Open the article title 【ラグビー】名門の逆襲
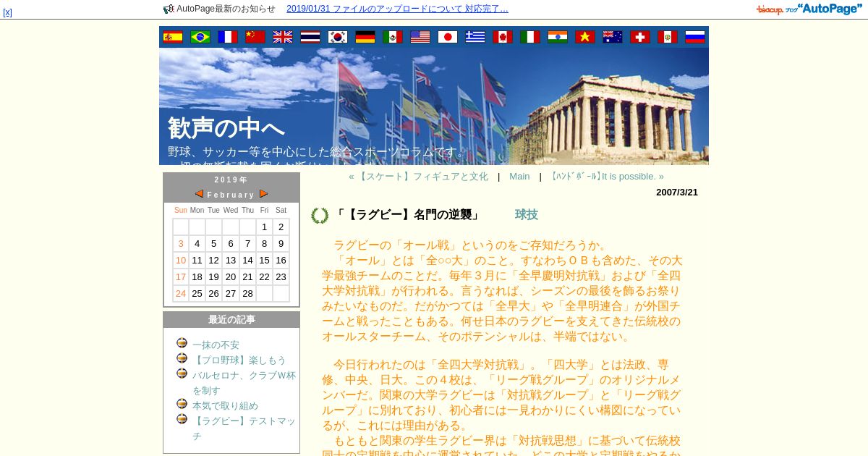The height and width of the screenshot is (456, 868). pos(408,215)
